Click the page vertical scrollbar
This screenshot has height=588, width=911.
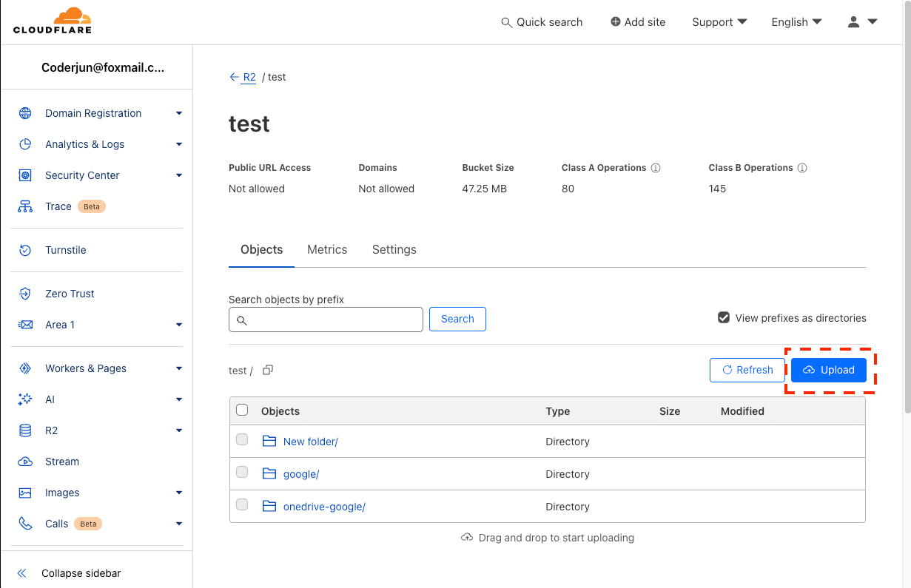907,207
